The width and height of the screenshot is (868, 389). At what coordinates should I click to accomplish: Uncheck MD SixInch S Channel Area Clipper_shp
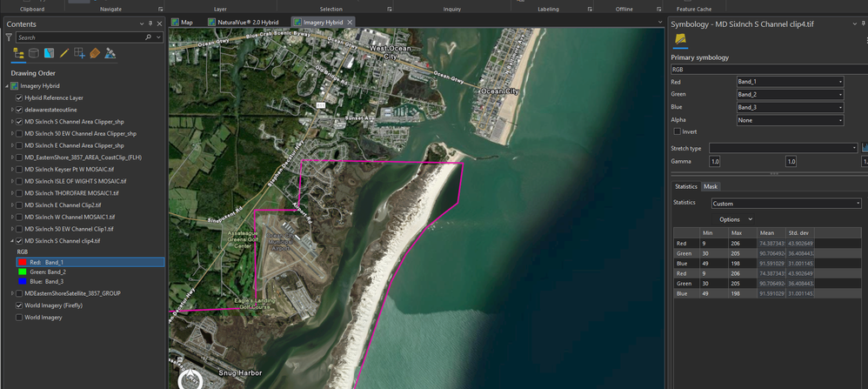point(19,121)
